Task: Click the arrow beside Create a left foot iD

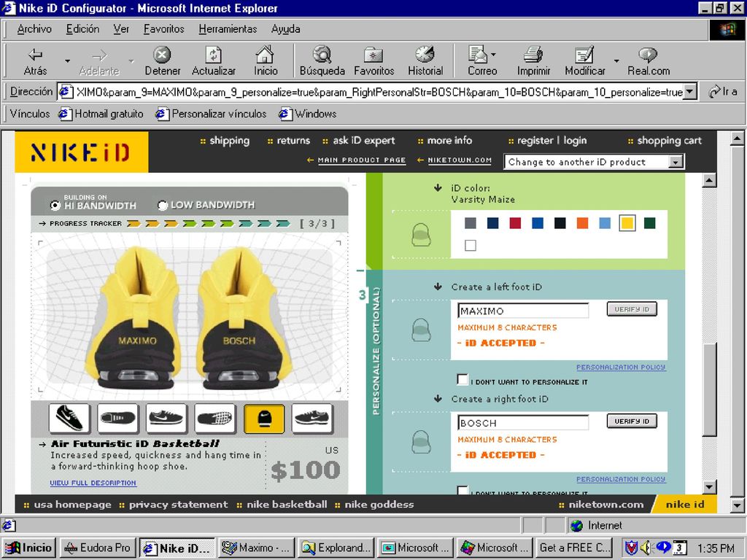Action: pos(438,287)
